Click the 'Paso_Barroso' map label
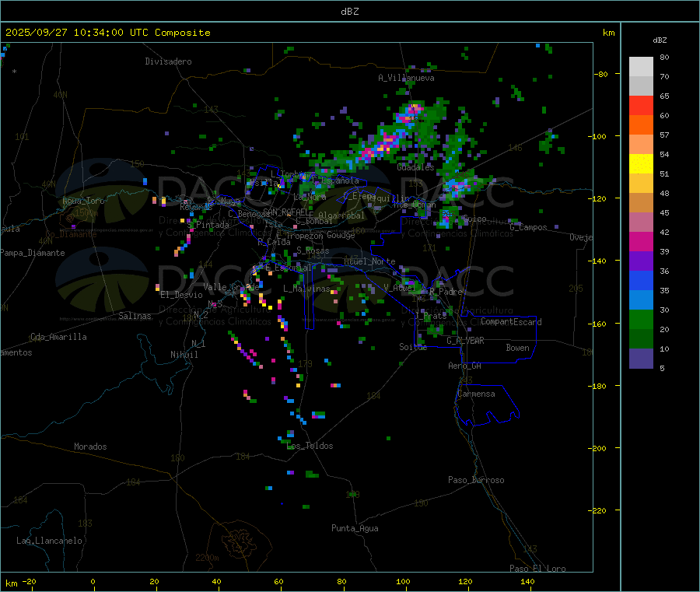The width and height of the screenshot is (700, 592). click(x=476, y=480)
